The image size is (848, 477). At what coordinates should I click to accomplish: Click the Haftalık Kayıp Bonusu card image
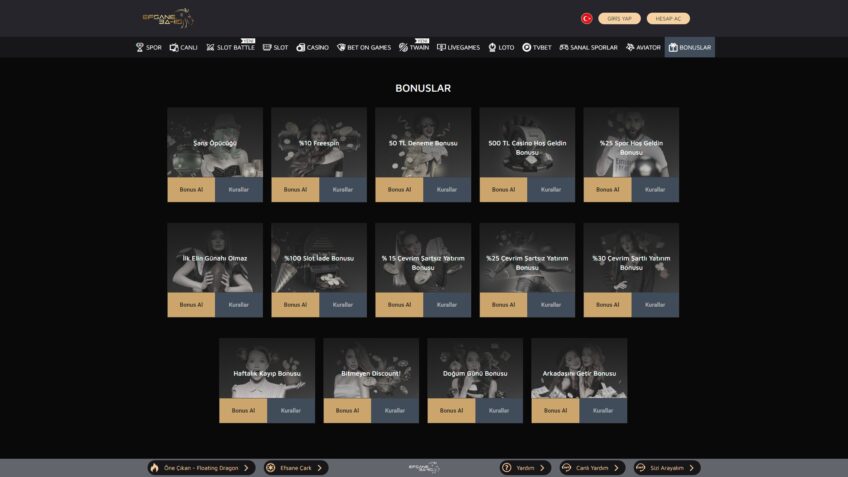point(267,367)
